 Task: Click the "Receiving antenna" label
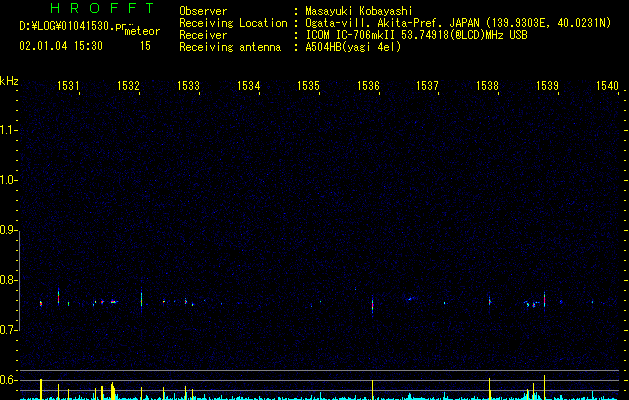click(x=230, y=47)
